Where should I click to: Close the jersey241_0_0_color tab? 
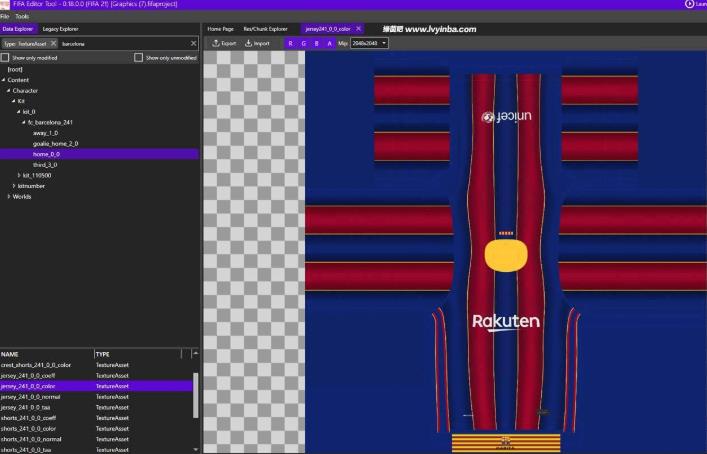pos(358,28)
